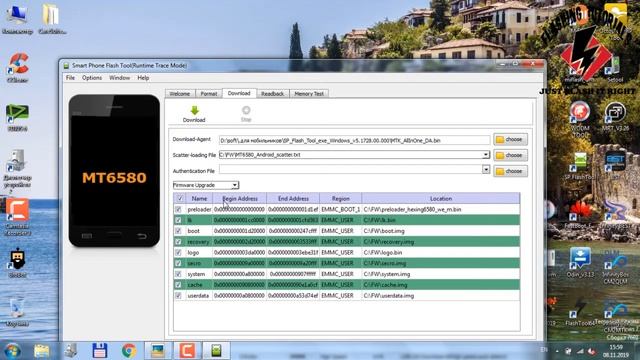Switch to the Welcome tab
Viewport: 640px width, 360px height.
[x=180, y=94]
